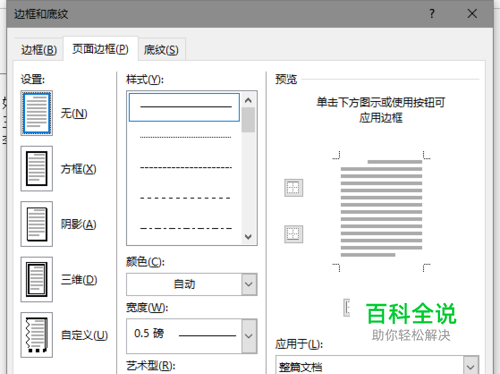The height and width of the screenshot is (374, 500).
Task: Click the 方框(X) label text
Action: (x=78, y=169)
